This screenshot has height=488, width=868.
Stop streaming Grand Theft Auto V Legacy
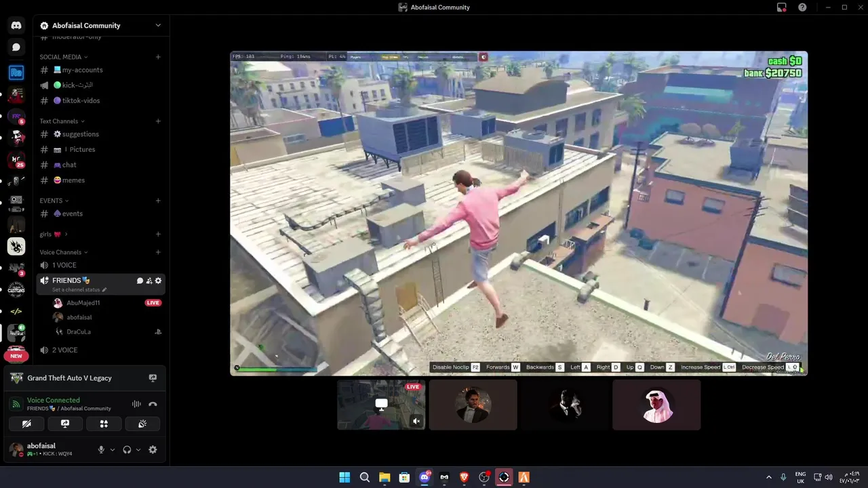click(x=153, y=378)
